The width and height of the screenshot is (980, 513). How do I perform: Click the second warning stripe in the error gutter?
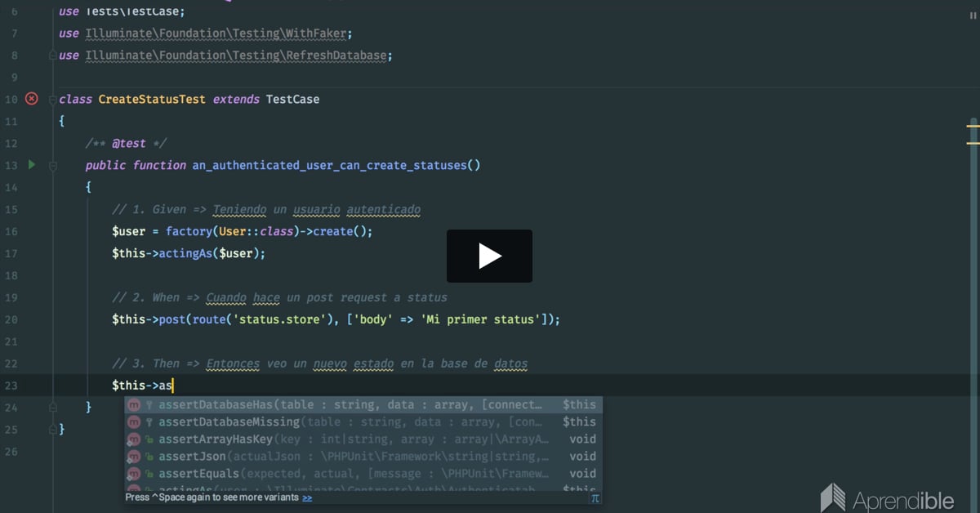click(973, 144)
